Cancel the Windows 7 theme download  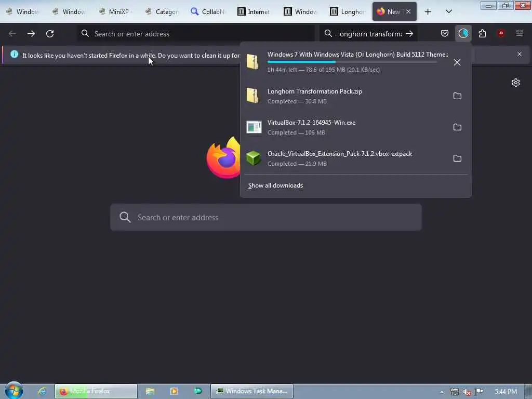[457, 62]
